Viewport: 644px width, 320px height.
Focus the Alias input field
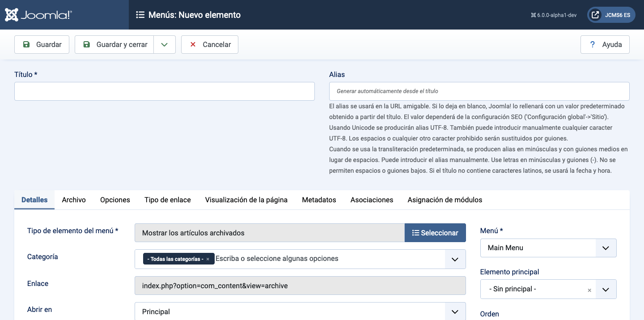click(479, 91)
